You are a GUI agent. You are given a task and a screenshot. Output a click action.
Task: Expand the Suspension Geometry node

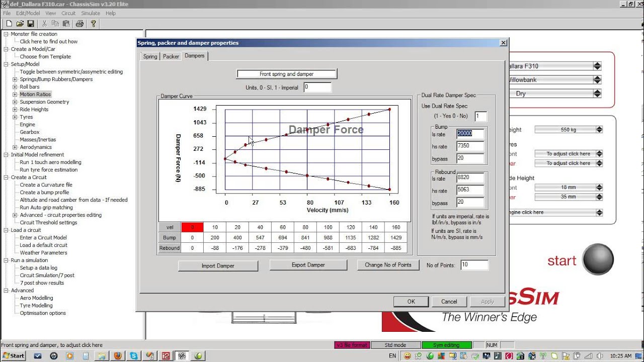[x=15, y=102]
